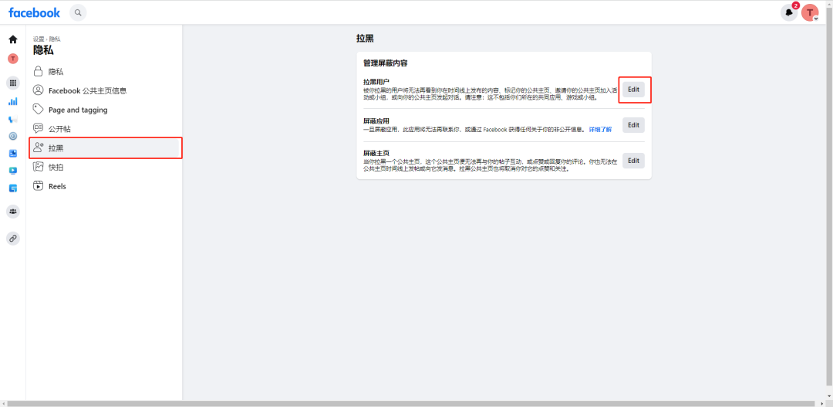Open the grid menu icon in left rail
The height and width of the screenshot is (408, 834).
click(x=13, y=83)
